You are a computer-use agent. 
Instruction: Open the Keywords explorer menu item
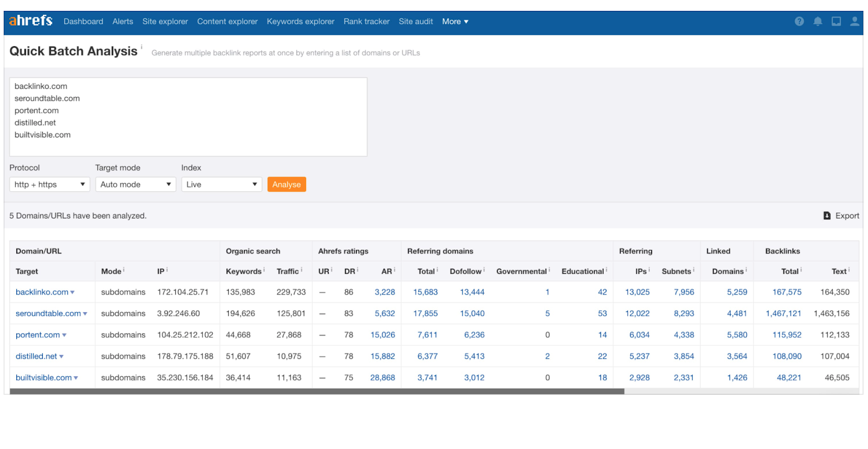(x=300, y=22)
